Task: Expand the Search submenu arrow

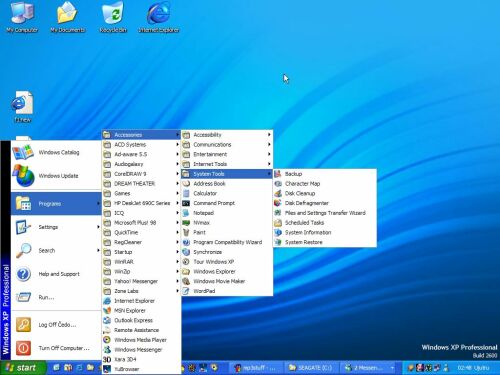Action: pos(98,250)
